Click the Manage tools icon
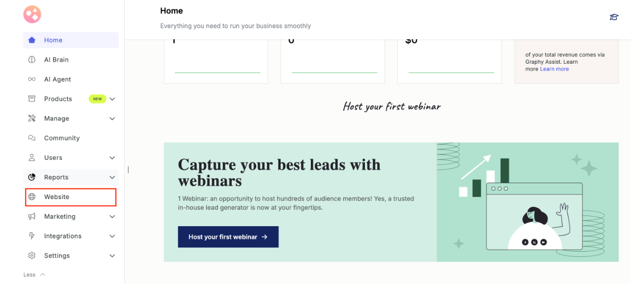This screenshot has width=644, height=284. coord(32,118)
